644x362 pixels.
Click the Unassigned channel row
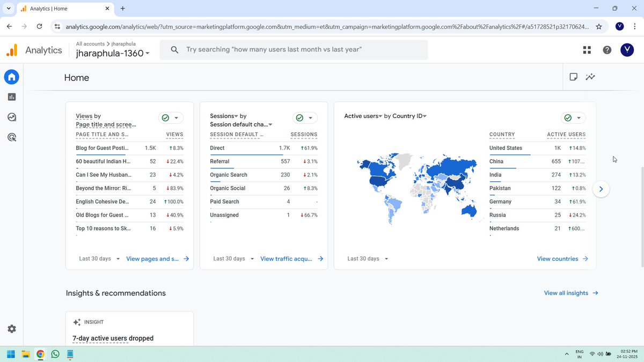[x=264, y=215]
